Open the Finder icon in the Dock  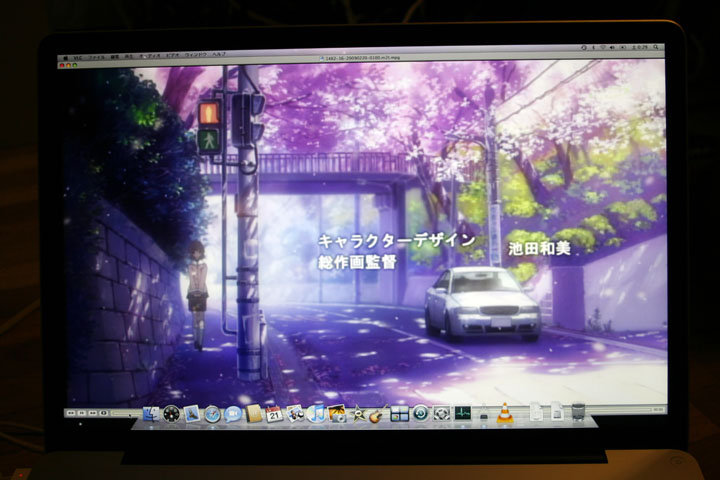pyautogui.click(x=151, y=413)
